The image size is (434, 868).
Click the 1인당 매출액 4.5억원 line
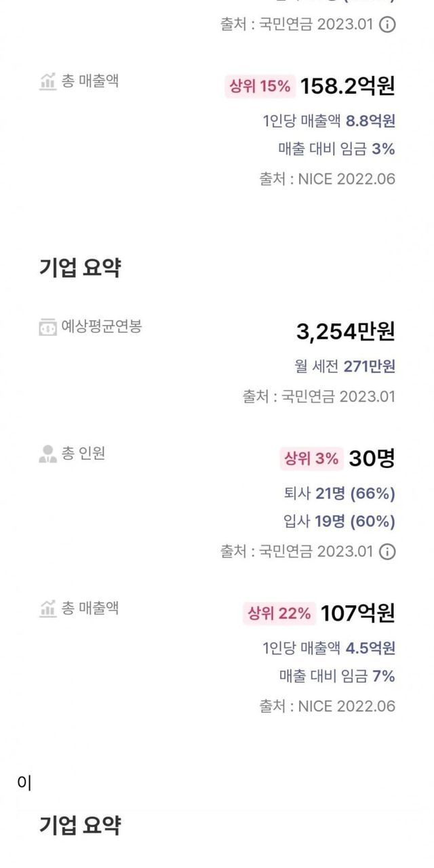329,648
